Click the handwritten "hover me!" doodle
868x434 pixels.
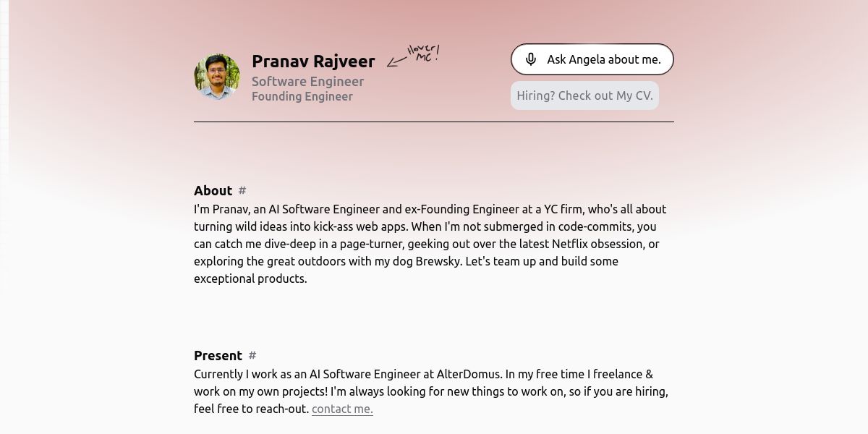click(x=424, y=53)
